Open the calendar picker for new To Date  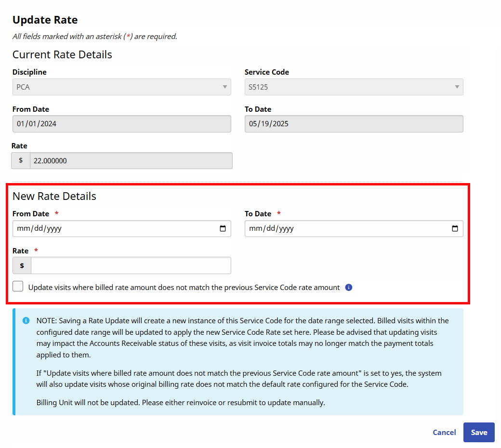(455, 229)
